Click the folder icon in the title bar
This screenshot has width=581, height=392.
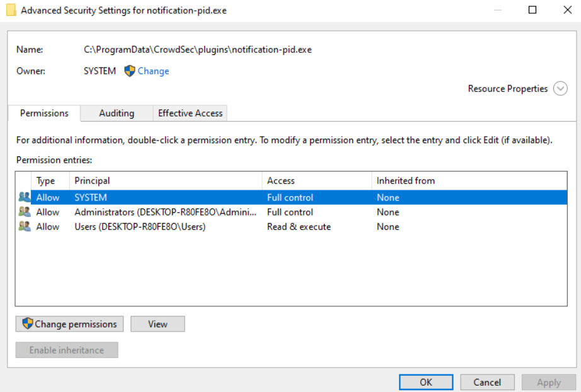pyautogui.click(x=11, y=10)
